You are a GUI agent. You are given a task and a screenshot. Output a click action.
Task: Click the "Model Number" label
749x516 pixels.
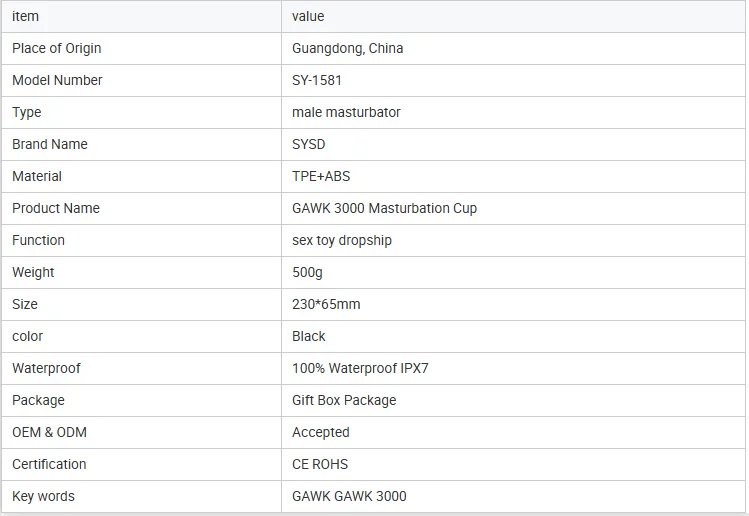coord(57,80)
